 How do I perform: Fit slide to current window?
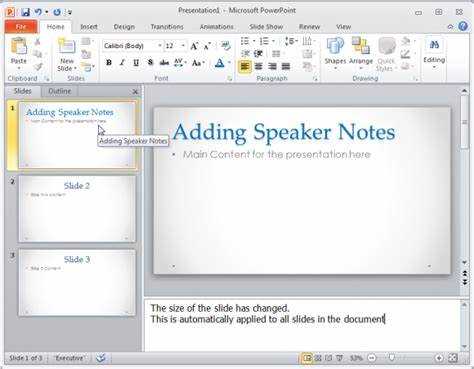453,358
